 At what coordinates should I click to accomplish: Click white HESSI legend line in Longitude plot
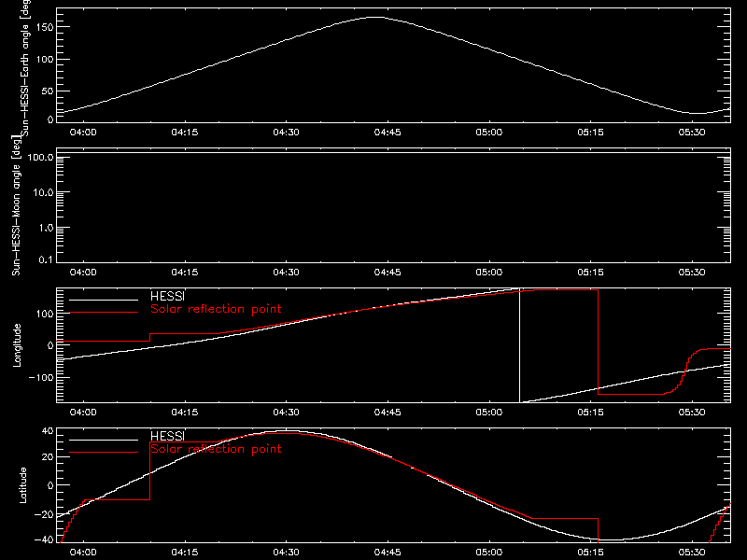pos(104,300)
